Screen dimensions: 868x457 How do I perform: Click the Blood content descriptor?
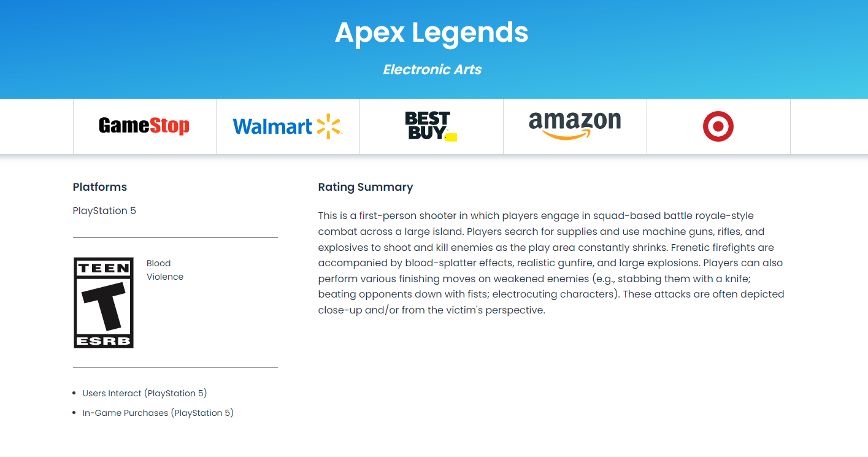click(x=158, y=263)
